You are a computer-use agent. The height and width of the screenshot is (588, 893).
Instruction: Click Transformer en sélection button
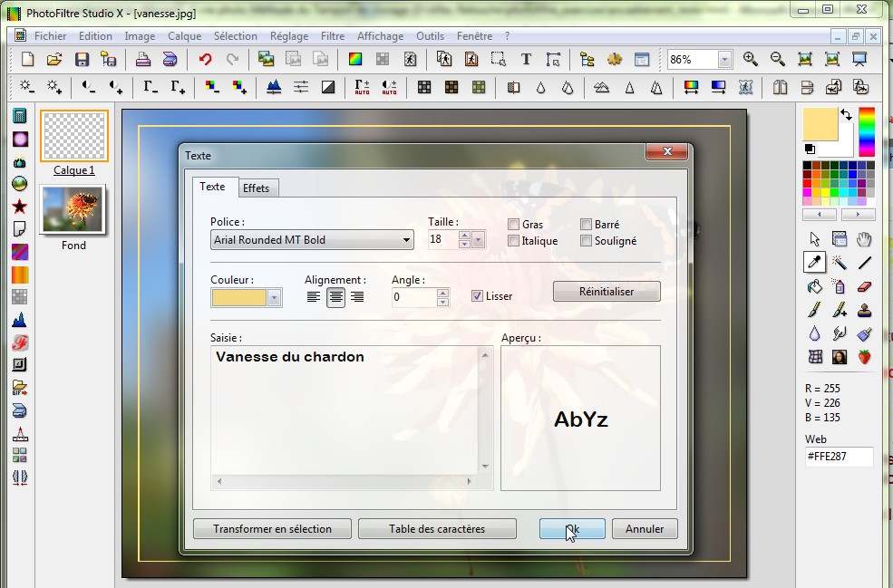pos(272,529)
